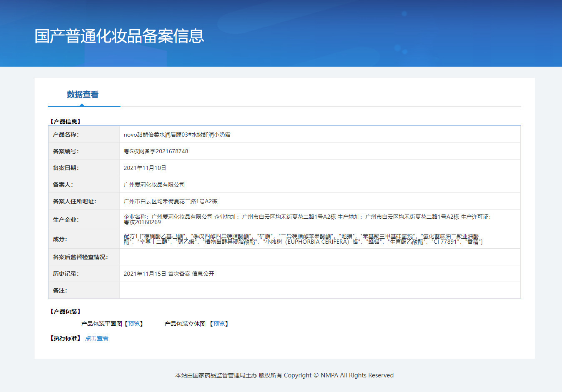This screenshot has height=392, width=562.
Task: Click the filing number 粤G妆网备字2021678748
Action: pyautogui.click(x=156, y=151)
